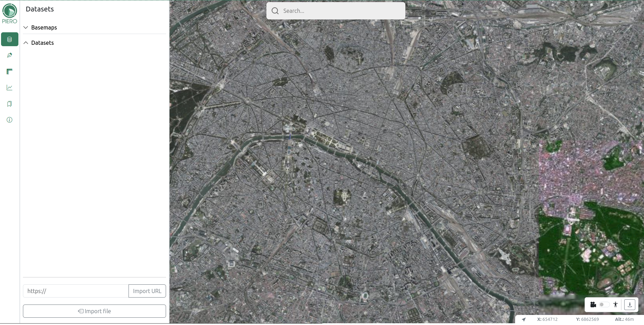The image size is (644, 325).
Task: Focus the https:// URL input field
Action: [76, 291]
